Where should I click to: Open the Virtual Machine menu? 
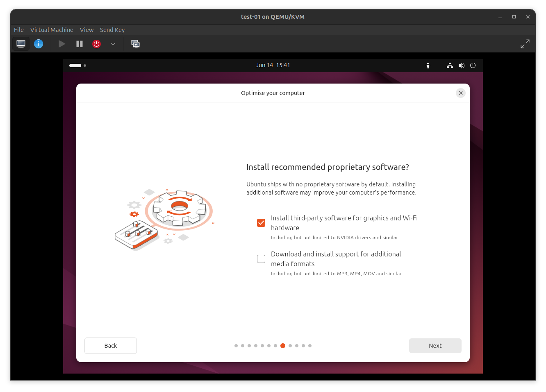(52, 29)
